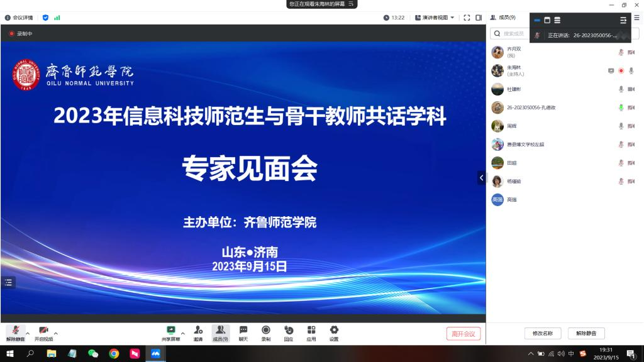Click the 共享屏幕 share screen icon
644x362 pixels.
point(170,330)
